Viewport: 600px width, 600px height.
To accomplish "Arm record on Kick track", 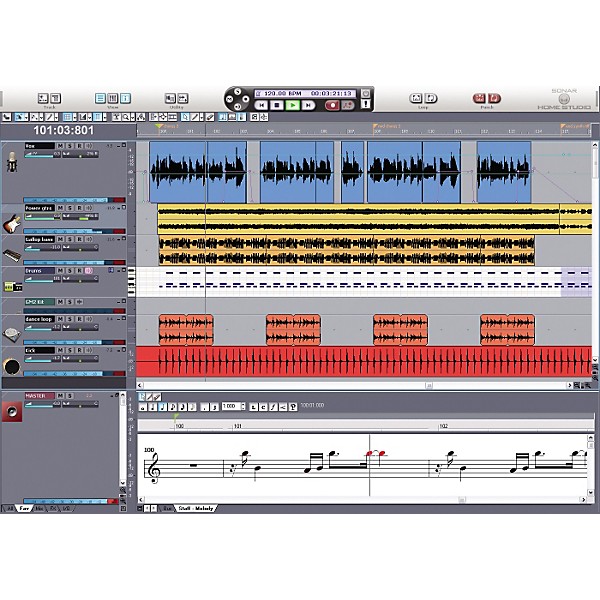I will (79, 350).
